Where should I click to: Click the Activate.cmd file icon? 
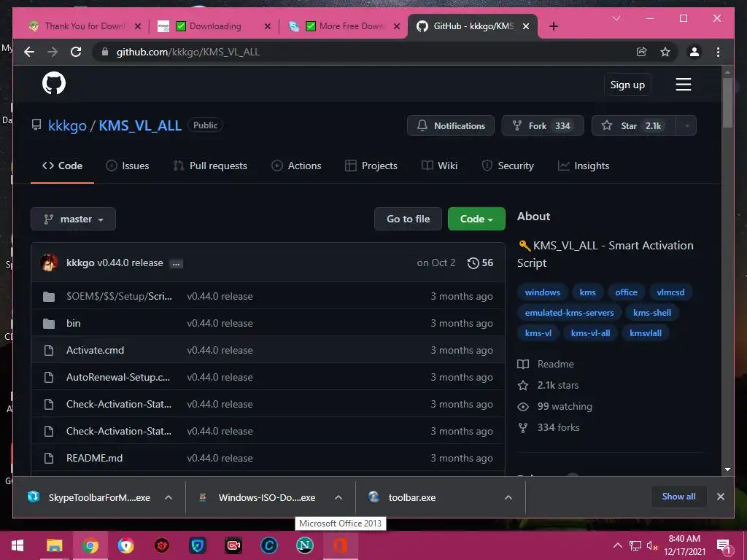(49, 351)
